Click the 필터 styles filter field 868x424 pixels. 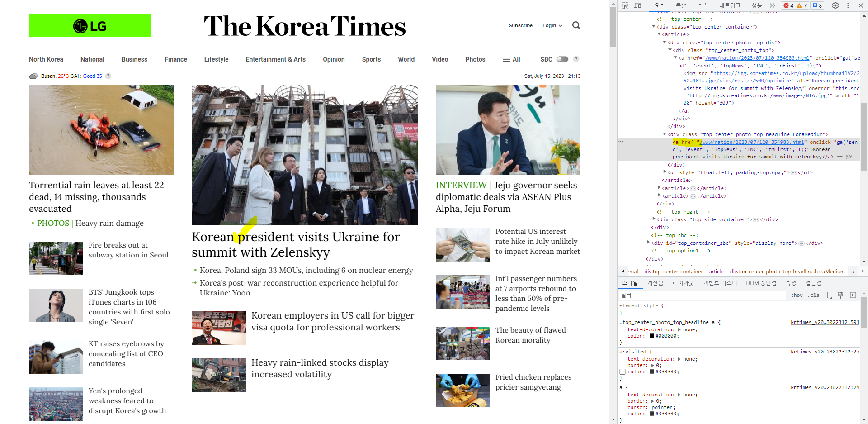coord(703,295)
